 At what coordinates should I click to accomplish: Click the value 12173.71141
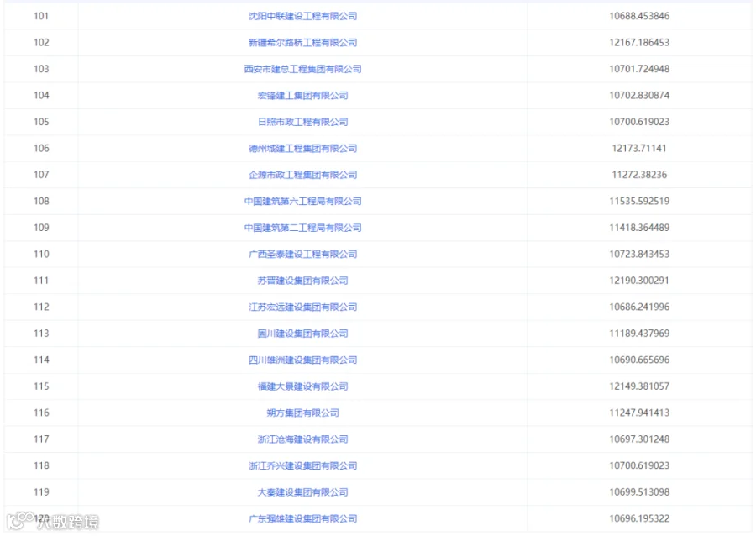point(639,149)
